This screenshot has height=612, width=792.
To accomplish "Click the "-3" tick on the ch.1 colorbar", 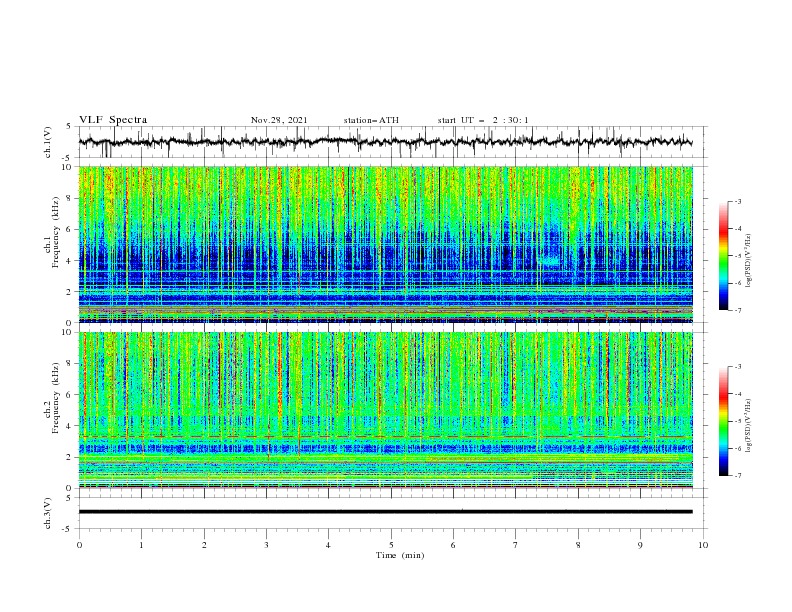I will (737, 201).
